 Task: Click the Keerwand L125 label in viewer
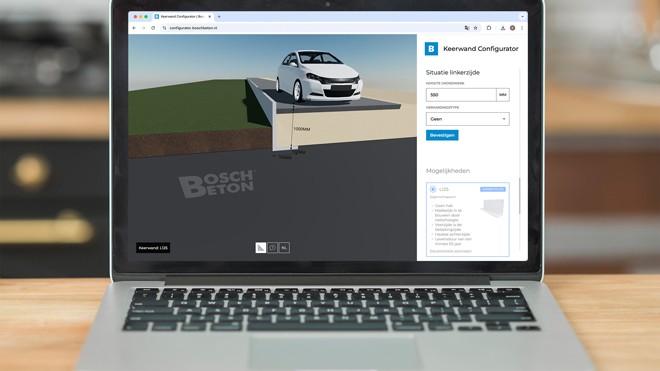(153, 248)
